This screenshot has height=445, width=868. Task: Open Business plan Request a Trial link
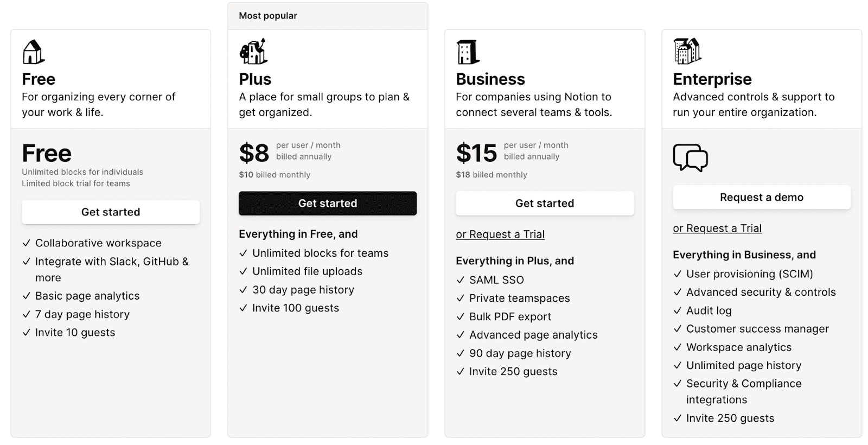[x=500, y=234]
